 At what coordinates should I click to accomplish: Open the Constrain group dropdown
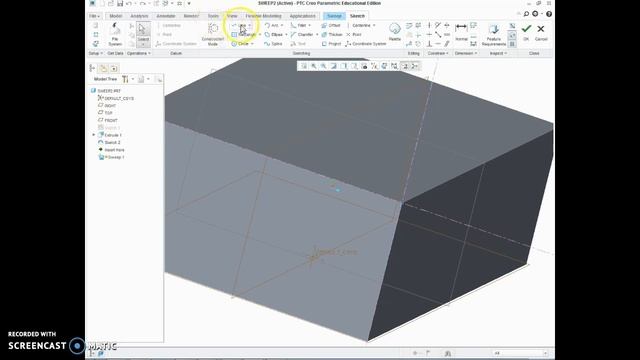point(438,53)
